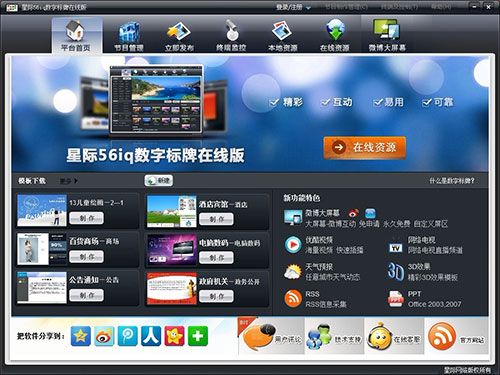Click the blue star QQ Zone share icon

pyautogui.click(x=81, y=336)
